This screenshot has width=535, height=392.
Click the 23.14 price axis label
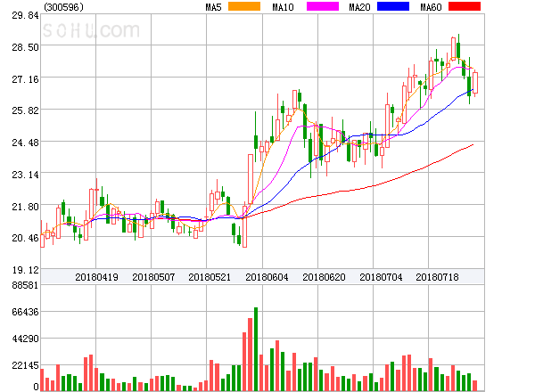25,176
